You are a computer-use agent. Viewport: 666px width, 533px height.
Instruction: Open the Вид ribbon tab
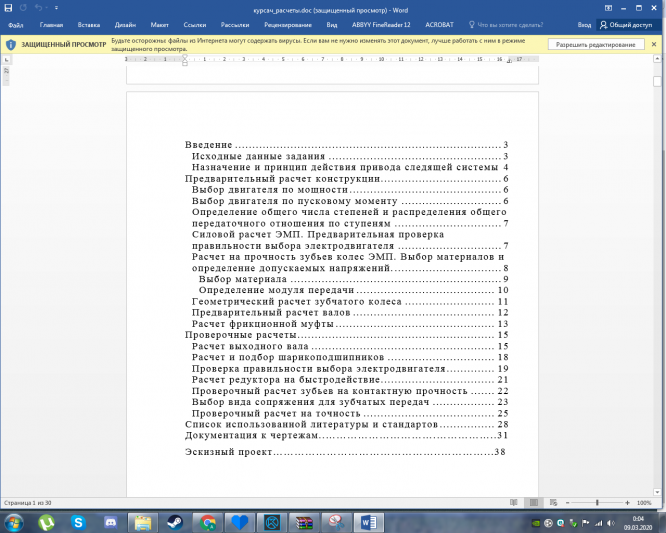click(332, 25)
